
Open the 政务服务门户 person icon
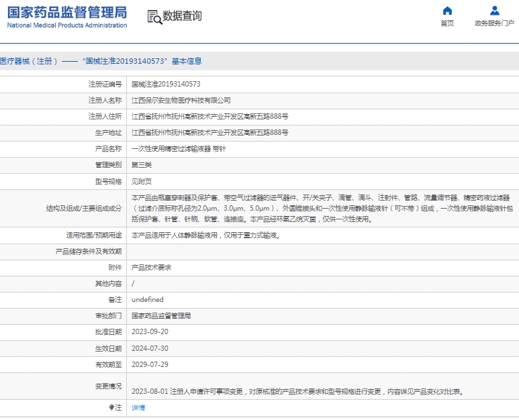tap(495, 11)
